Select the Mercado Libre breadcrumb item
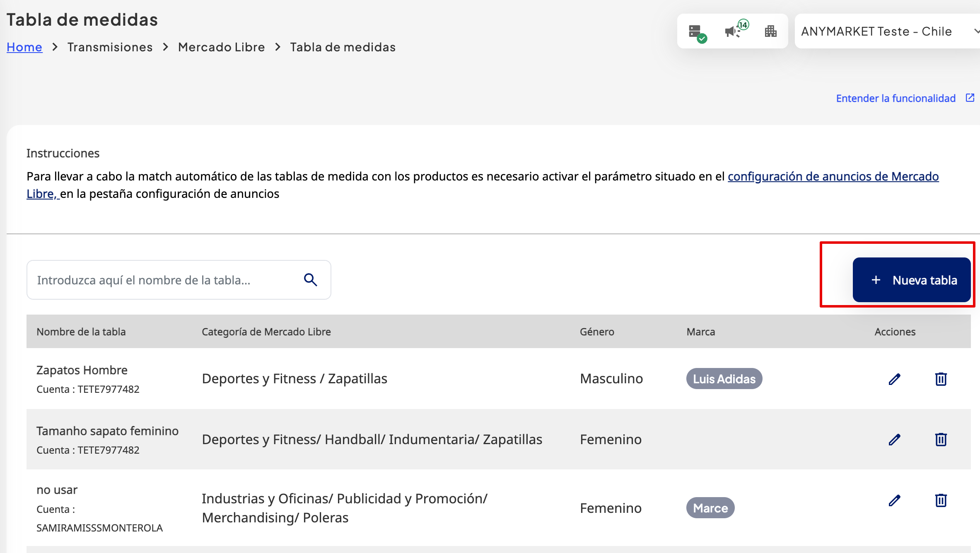The image size is (980, 553). [x=221, y=47]
